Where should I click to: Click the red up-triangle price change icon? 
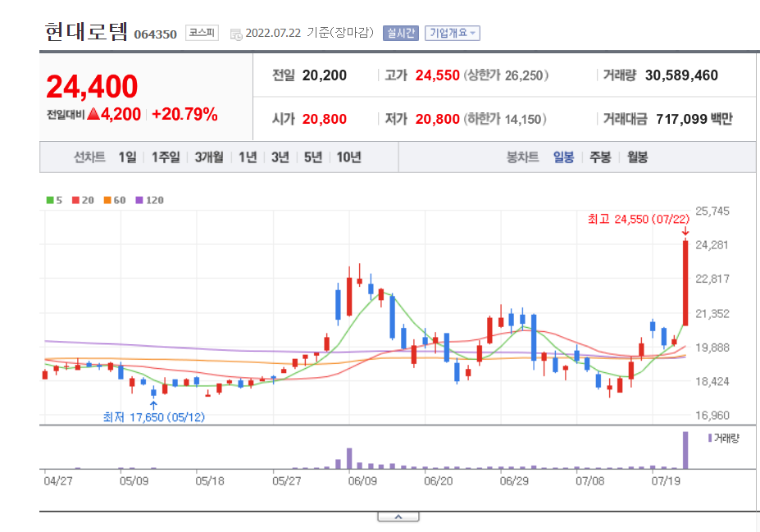(93, 114)
